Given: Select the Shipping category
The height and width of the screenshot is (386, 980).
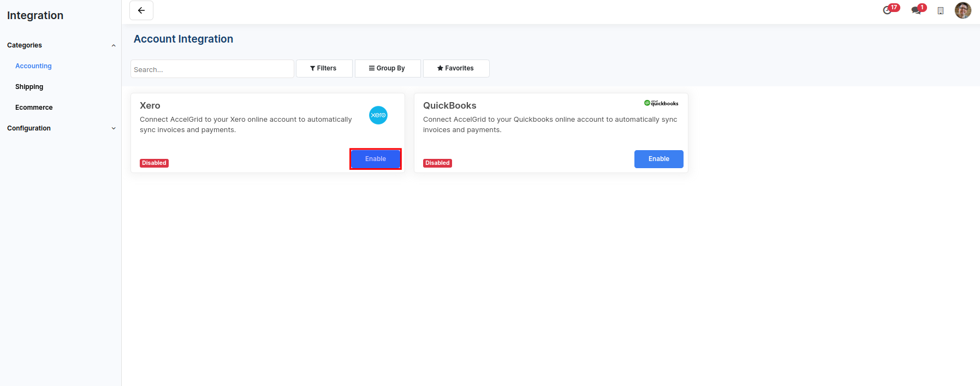Looking at the screenshot, I should point(29,87).
